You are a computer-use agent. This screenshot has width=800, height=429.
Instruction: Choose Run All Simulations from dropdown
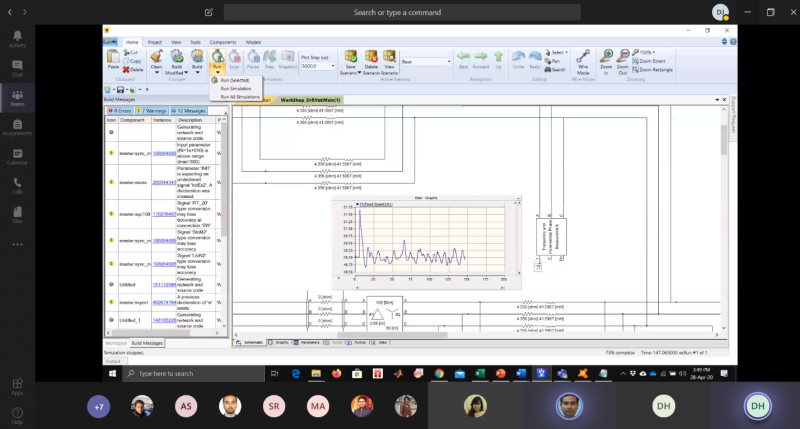239,96
